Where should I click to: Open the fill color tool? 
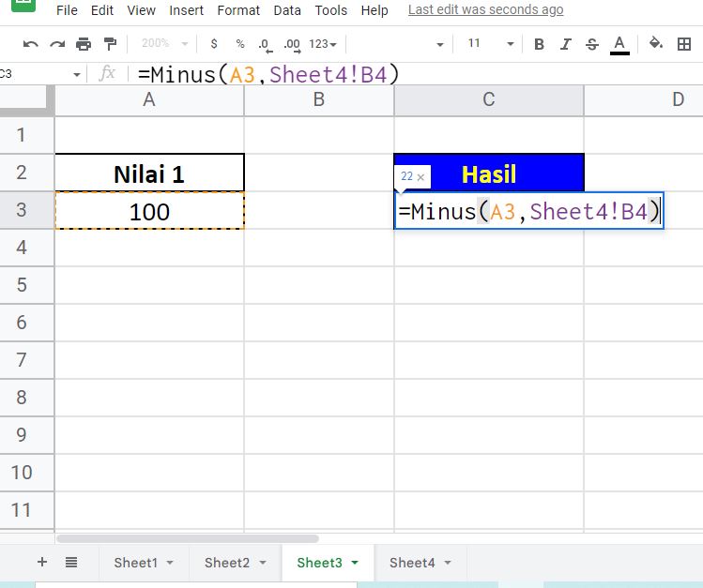click(656, 43)
